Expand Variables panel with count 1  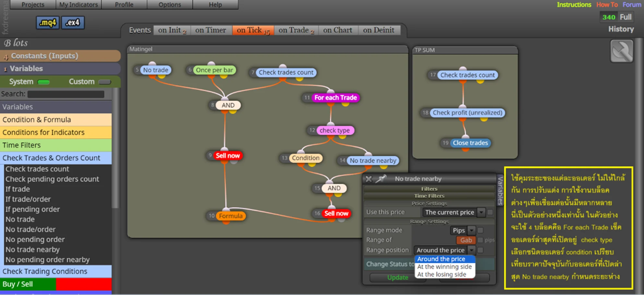pos(60,69)
